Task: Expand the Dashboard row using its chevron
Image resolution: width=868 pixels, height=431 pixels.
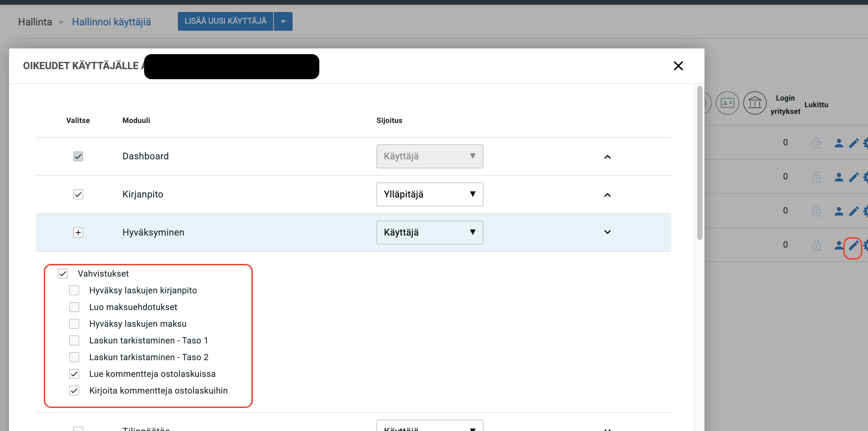Action: (607, 157)
